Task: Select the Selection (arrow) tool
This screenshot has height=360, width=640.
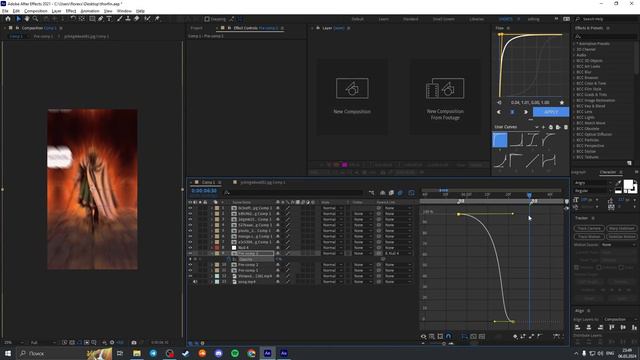Action: tap(18, 19)
